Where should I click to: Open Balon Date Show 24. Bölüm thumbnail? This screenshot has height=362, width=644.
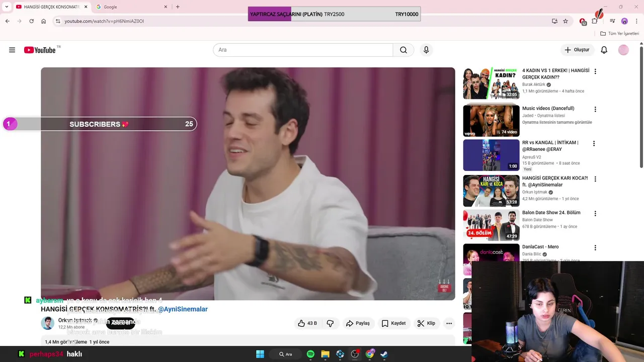pyautogui.click(x=491, y=225)
